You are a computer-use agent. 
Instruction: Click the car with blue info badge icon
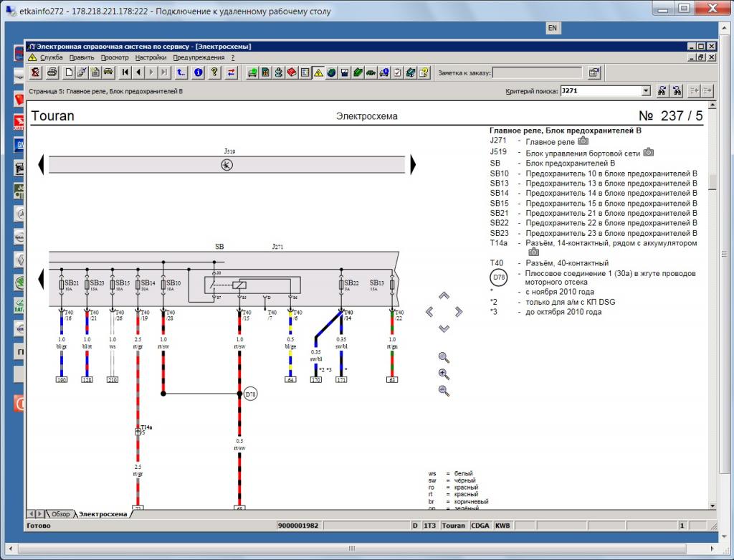tap(384, 72)
